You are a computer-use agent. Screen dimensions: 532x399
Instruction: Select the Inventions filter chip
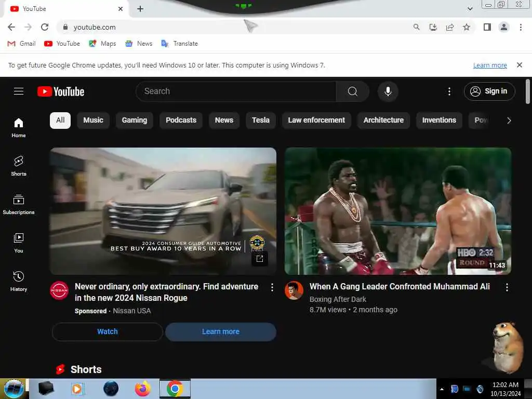click(439, 121)
